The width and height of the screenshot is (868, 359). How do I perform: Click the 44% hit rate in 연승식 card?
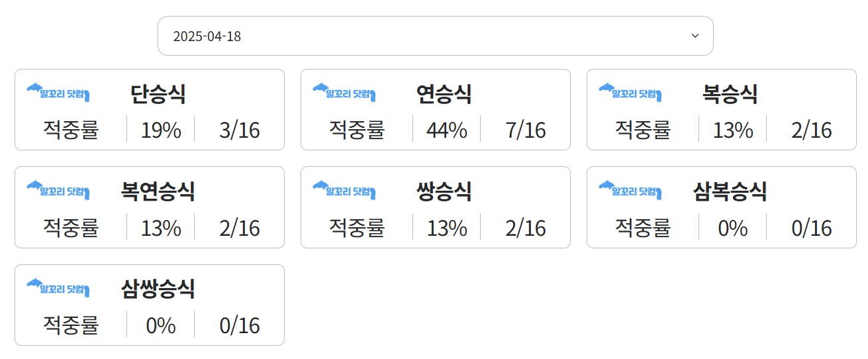447,130
